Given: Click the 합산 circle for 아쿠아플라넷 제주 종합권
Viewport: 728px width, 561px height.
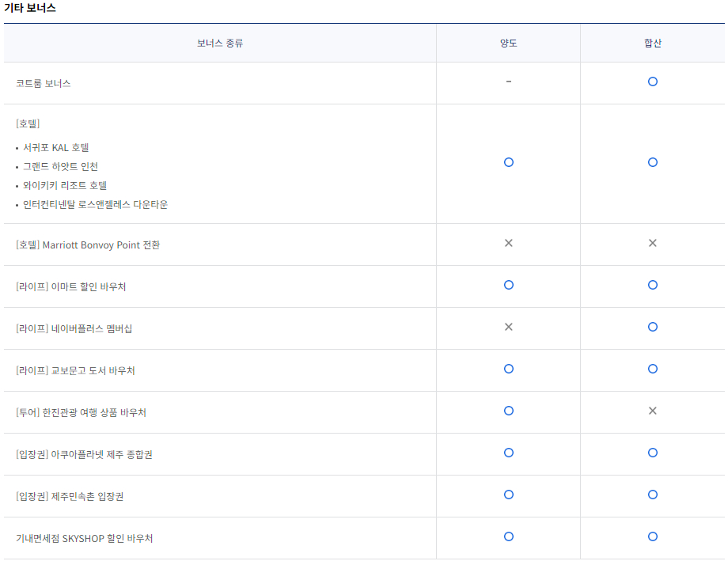Looking at the screenshot, I should point(651,453).
